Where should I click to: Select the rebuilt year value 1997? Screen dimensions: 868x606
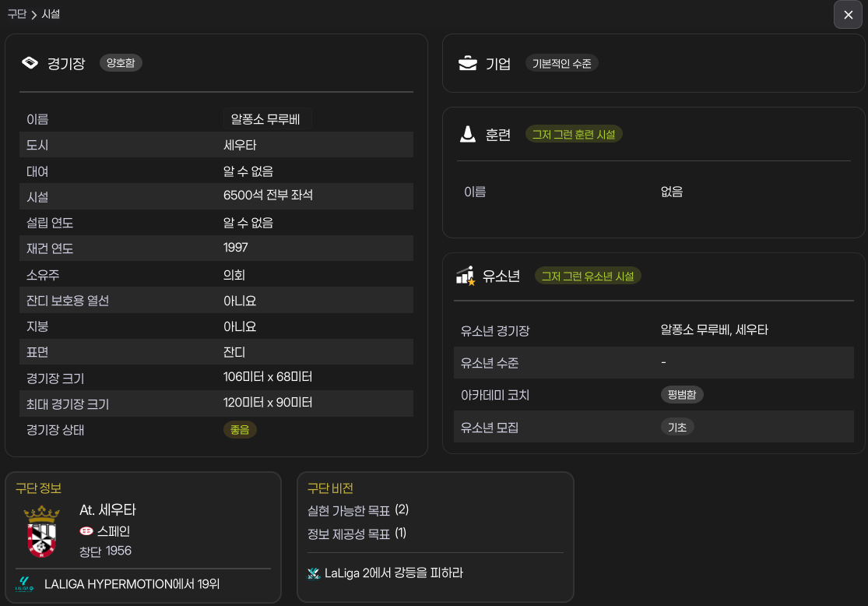pyautogui.click(x=235, y=248)
